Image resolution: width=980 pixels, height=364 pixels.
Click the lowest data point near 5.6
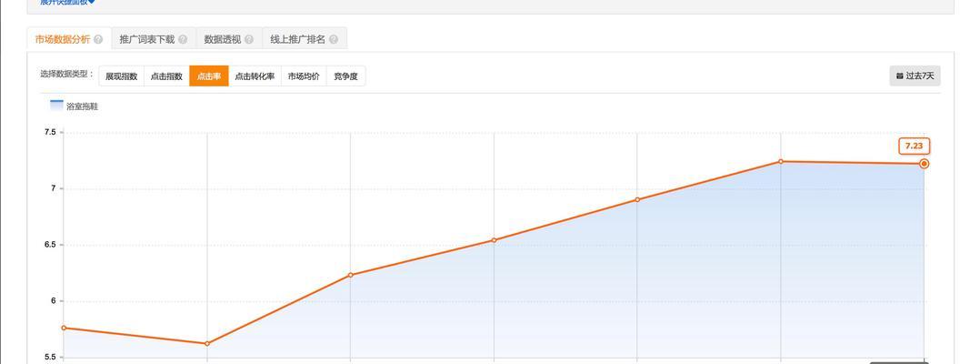point(207,343)
